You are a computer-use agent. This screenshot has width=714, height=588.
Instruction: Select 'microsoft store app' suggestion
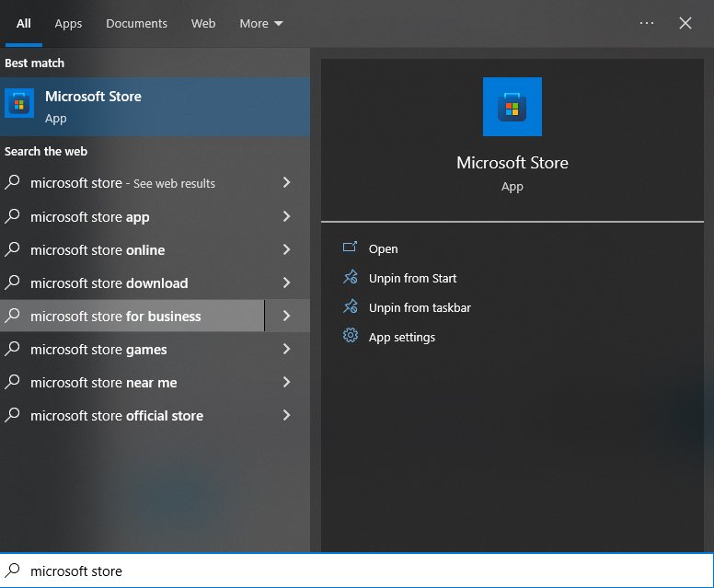click(x=132, y=217)
